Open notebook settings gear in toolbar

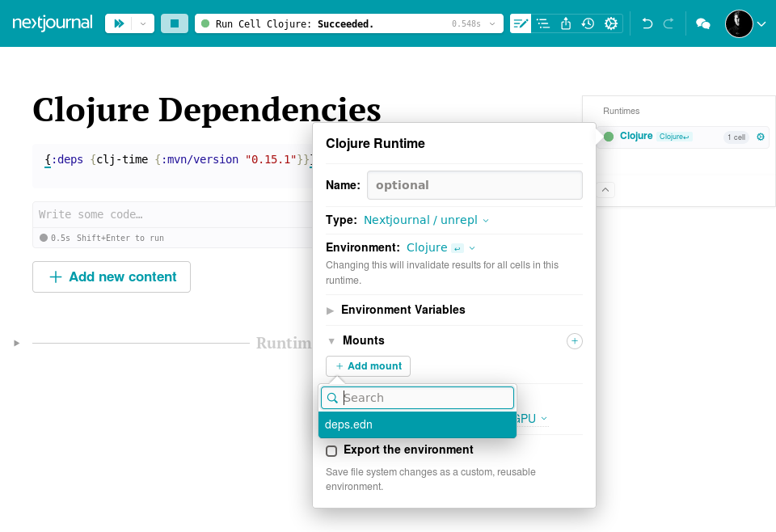611,23
